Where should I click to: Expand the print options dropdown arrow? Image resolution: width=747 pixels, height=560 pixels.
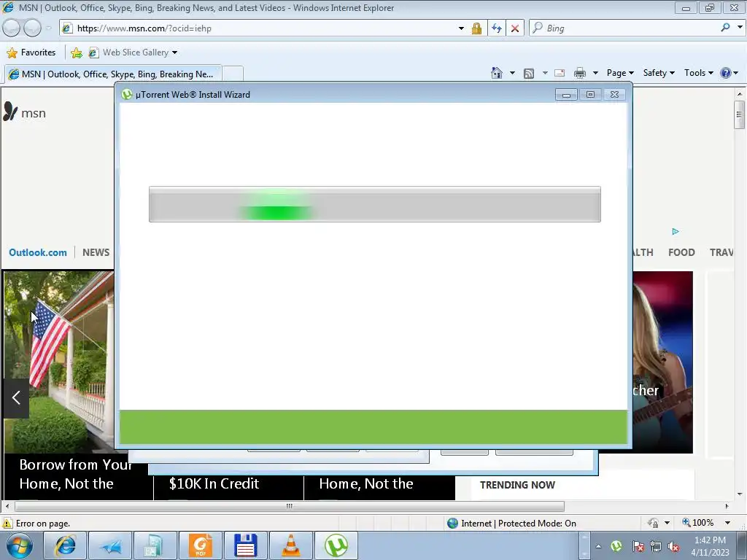(595, 74)
